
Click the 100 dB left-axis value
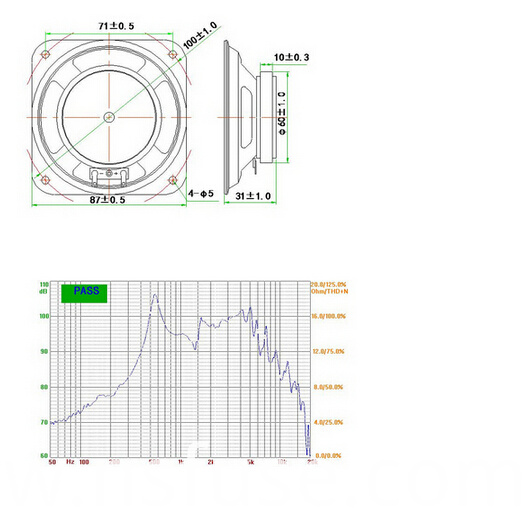(x=44, y=316)
